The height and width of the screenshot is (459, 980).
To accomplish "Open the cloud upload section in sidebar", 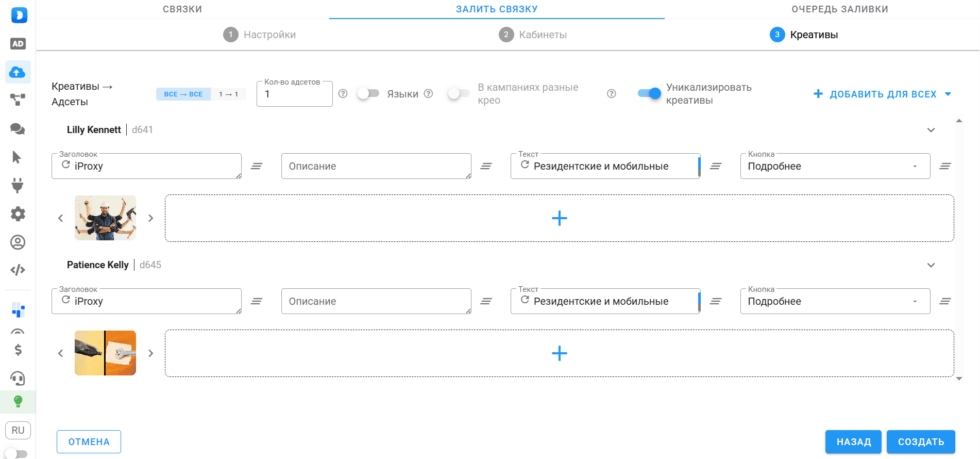I will pyautogui.click(x=18, y=72).
